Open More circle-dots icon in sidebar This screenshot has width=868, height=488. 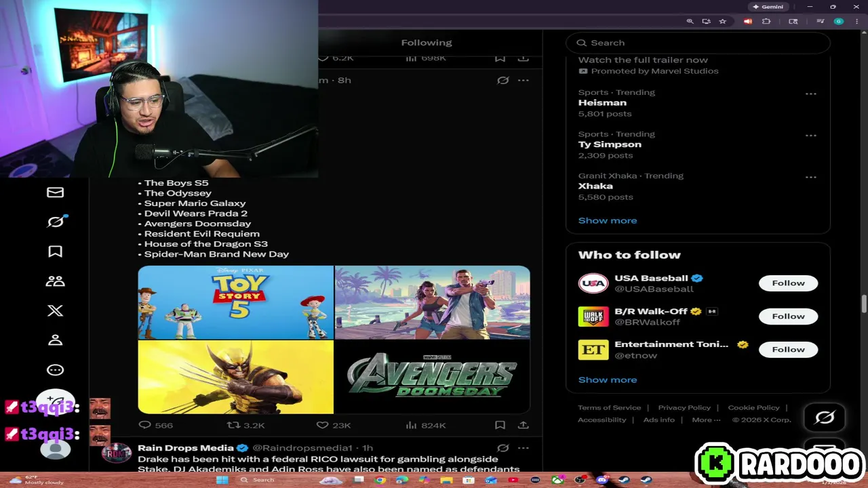[x=55, y=369]
